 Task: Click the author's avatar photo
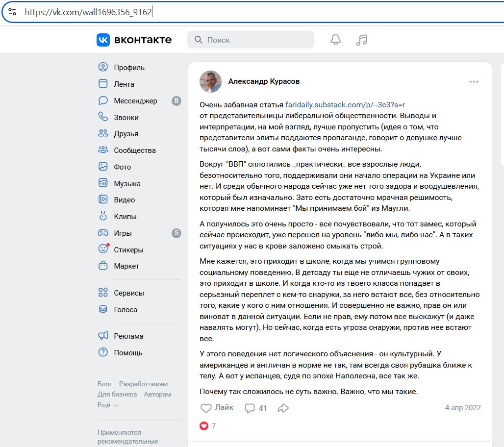coord(210,81)
